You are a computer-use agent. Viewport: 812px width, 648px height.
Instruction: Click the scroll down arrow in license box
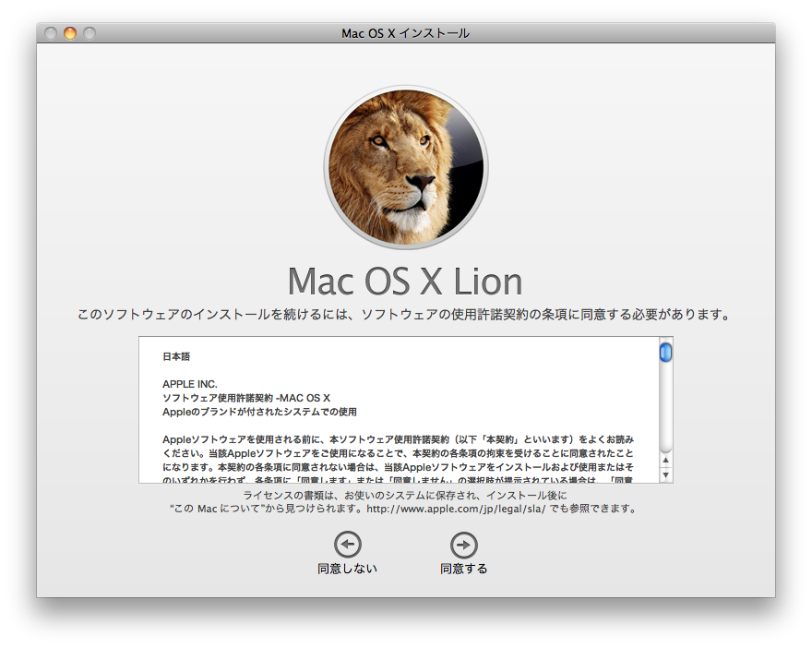(x=665, y=474)
